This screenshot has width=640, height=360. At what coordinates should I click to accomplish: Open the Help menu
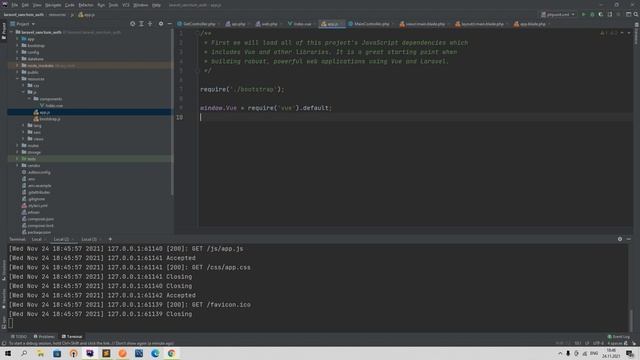click(156, 5)
